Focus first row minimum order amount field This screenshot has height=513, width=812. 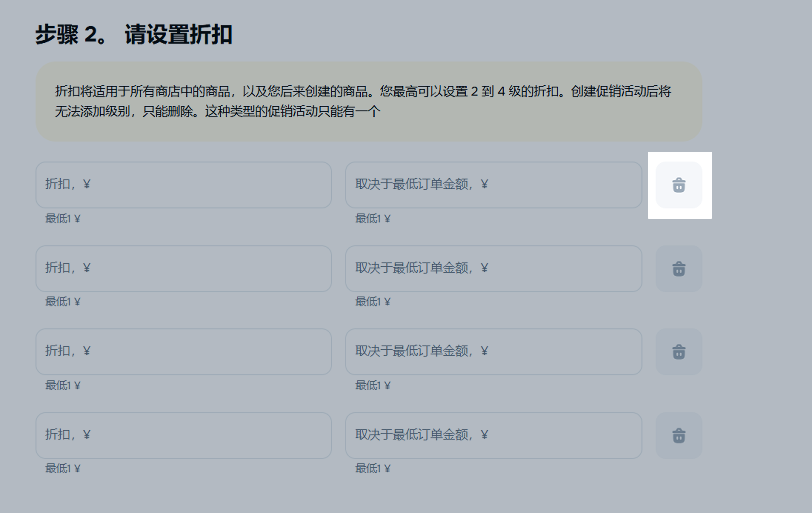tap(493, 185)
